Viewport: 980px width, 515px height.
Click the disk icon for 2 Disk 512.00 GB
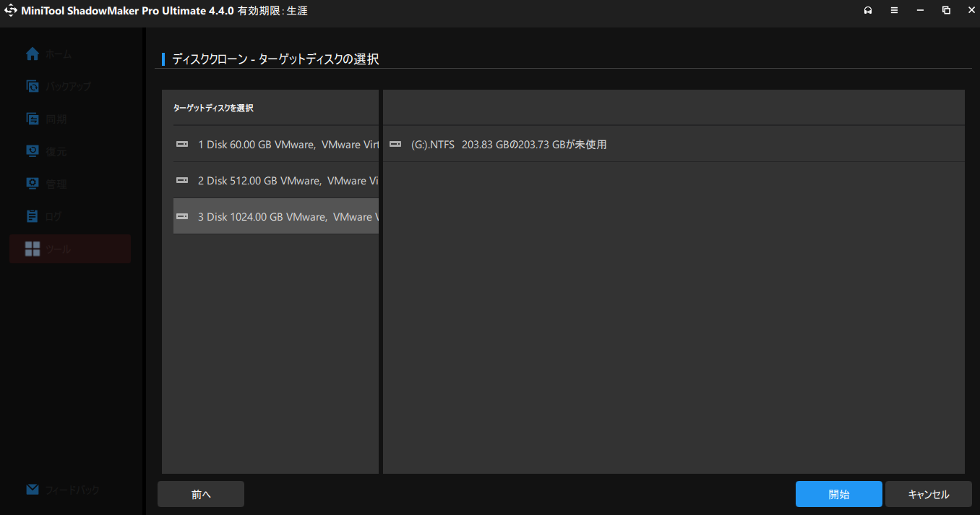[x=182, y=181]
